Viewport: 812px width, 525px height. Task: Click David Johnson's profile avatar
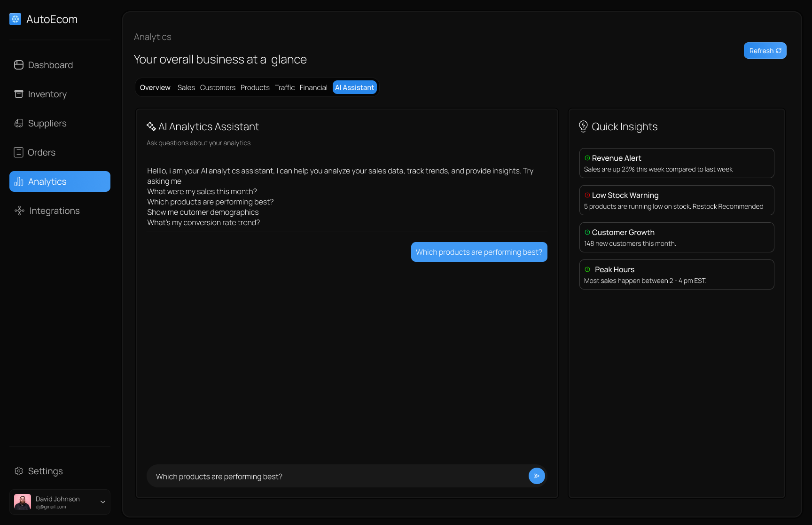click(x=23, y=502)
